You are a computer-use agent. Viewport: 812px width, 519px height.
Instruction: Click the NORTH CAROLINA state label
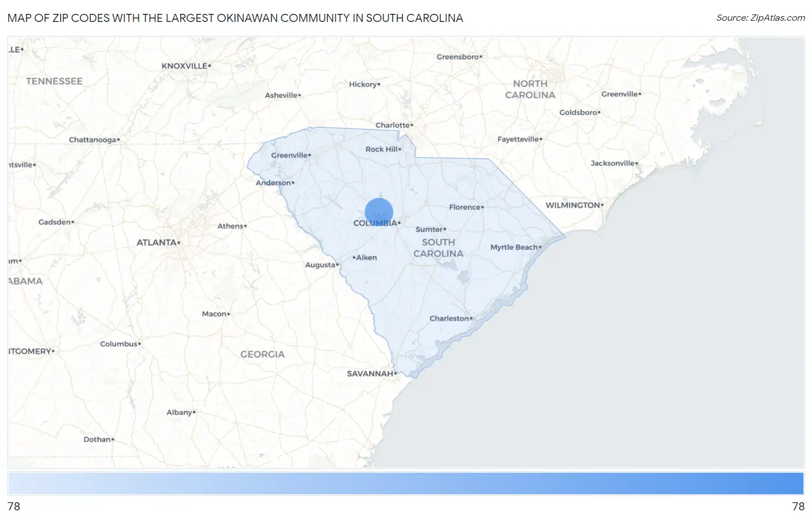pyautogui.click(x=530, y=89)
